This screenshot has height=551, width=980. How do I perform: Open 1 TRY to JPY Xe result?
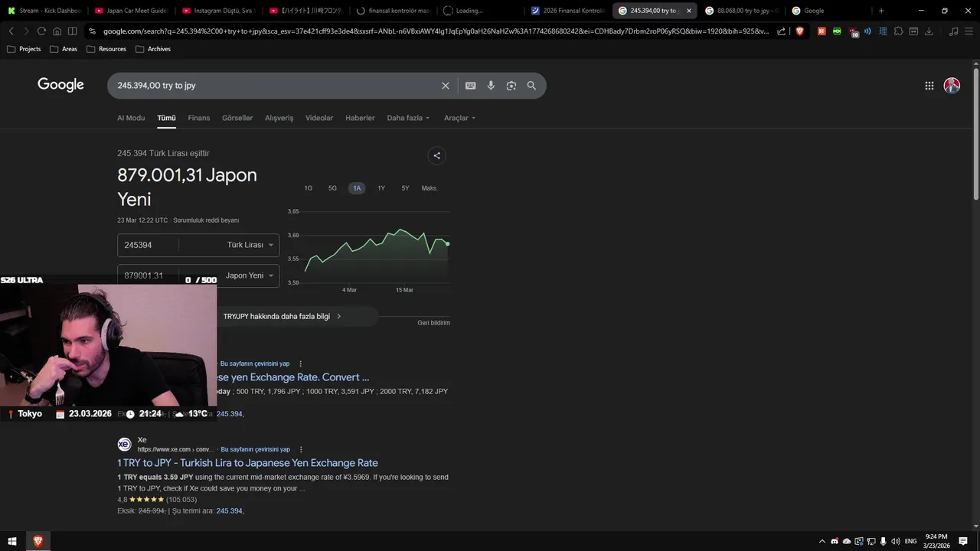[247, 463]
